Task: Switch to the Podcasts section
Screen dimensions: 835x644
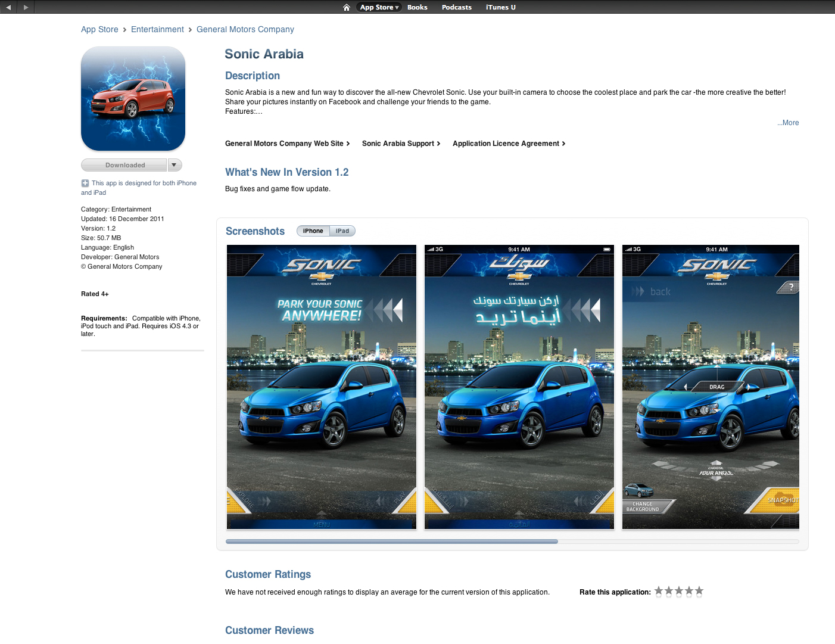Action: point(457,7)
